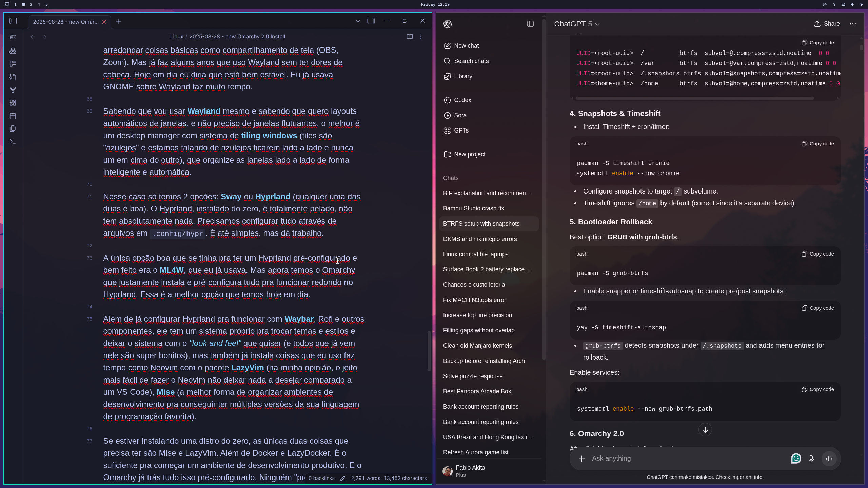The image size is (868, 488).
Task: Click horizontal scrollbar under fstab code block
Action: tap(694, 98)
